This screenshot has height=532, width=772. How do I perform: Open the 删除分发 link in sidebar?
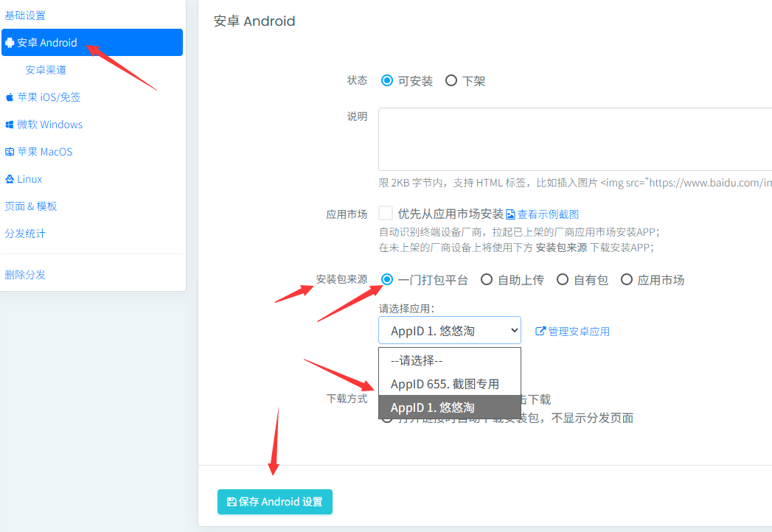[x=25, y=275]
